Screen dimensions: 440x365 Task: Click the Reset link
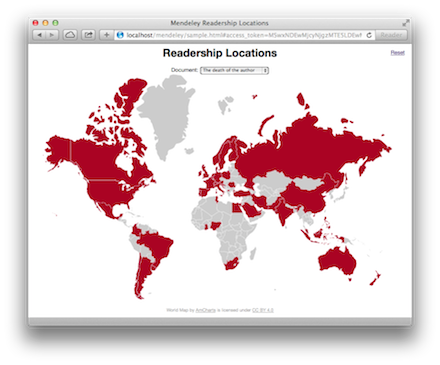click(398, 53)
